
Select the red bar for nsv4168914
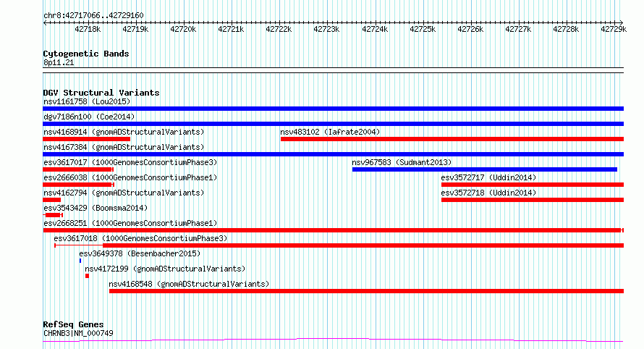click(86, 139)
